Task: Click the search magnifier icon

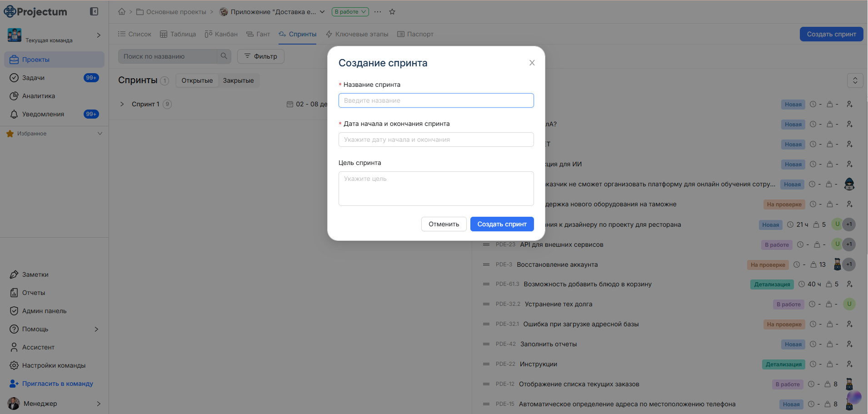Action: coord(224,56)
